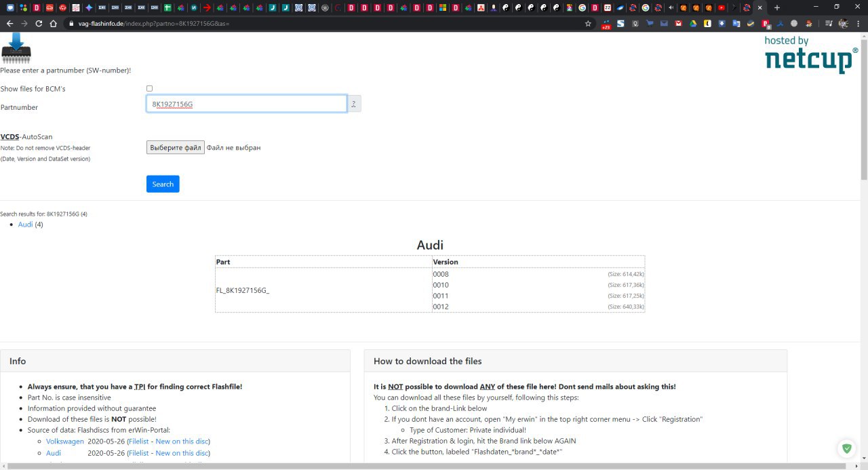Click the chip download logo

click(x=16, y=48)
